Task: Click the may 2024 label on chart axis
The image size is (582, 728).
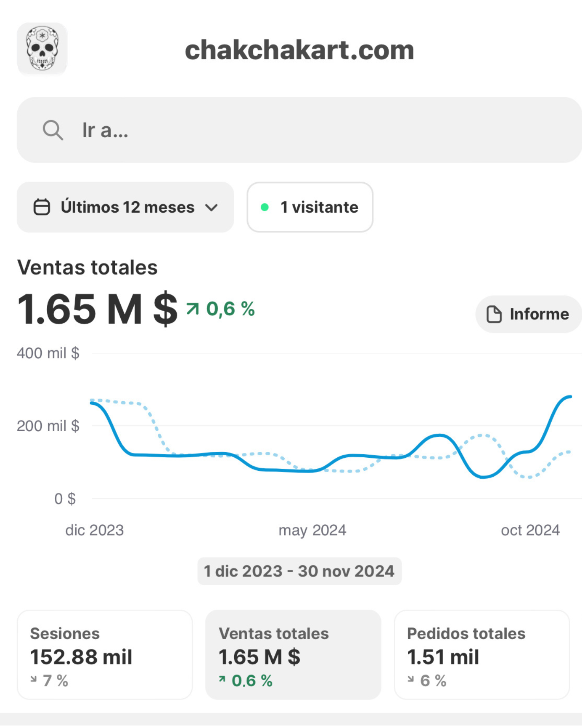Action: click(x=312, y=530)
